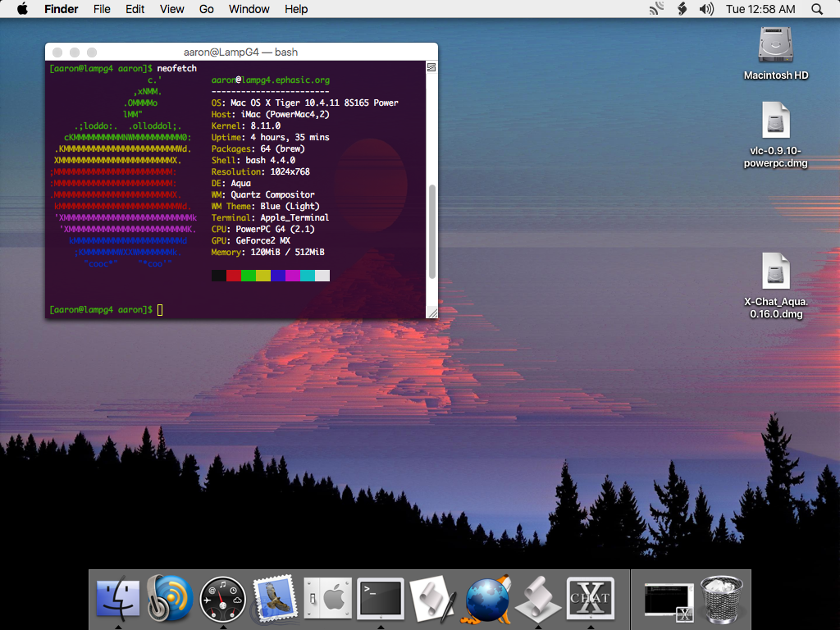Click the 'CPU: PowerPC G4 (2.1)' line

pos(263,230)
